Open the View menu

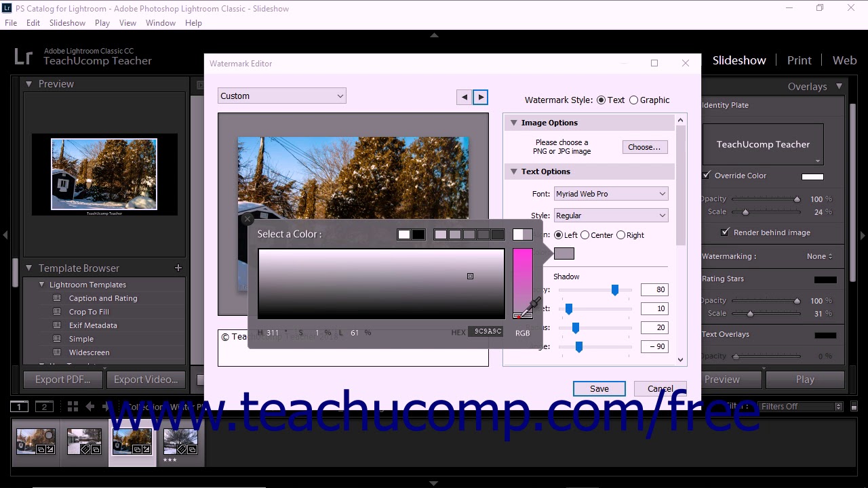(127, 23)
